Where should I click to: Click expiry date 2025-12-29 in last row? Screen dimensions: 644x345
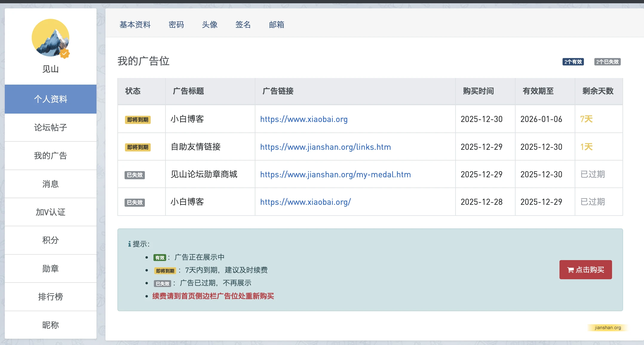541,202
